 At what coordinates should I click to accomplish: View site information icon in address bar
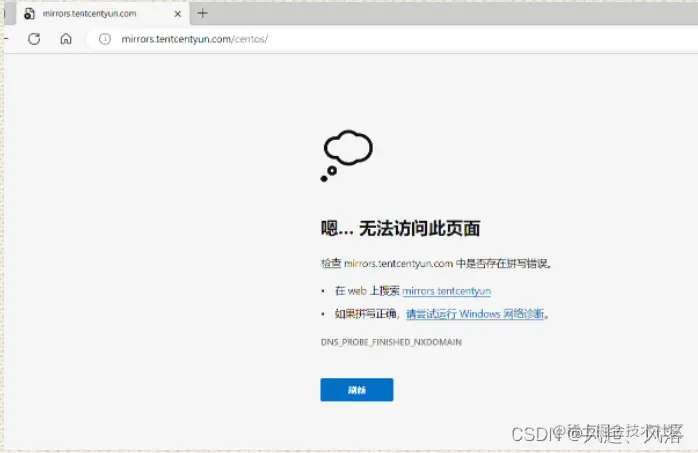(x=105, y=39)
